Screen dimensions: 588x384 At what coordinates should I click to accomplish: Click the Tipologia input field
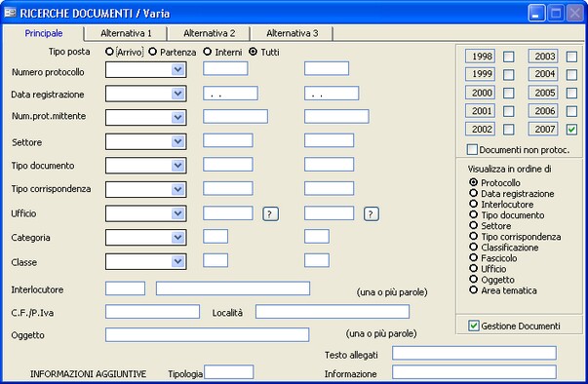(229, 372)
